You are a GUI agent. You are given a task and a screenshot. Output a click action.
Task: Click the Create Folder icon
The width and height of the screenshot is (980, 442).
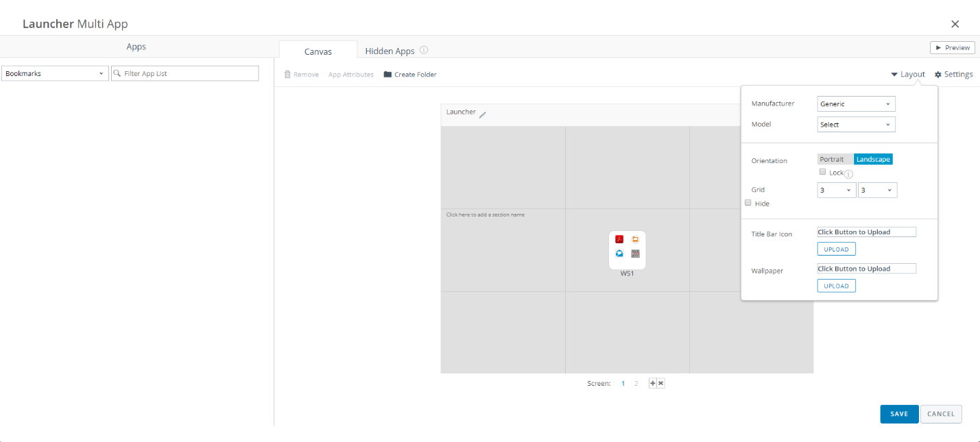(x=387, y=74)
